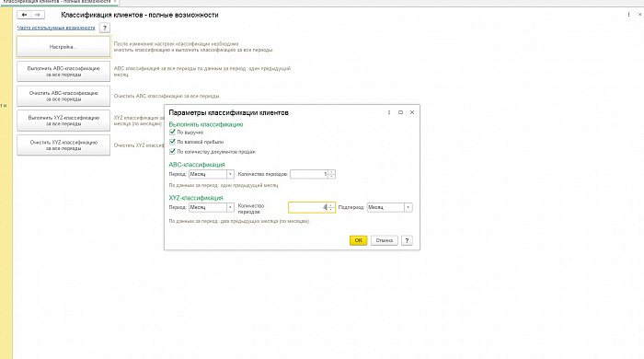Toggle the По валовой прибыли checkbox

pos(173,142)
